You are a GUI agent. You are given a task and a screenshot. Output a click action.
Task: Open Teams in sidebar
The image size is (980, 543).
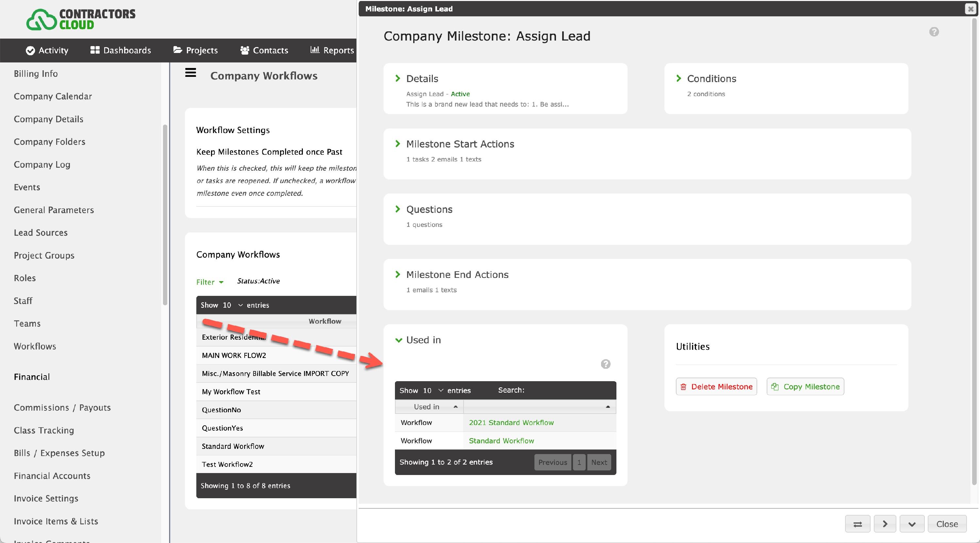[27, 324]
